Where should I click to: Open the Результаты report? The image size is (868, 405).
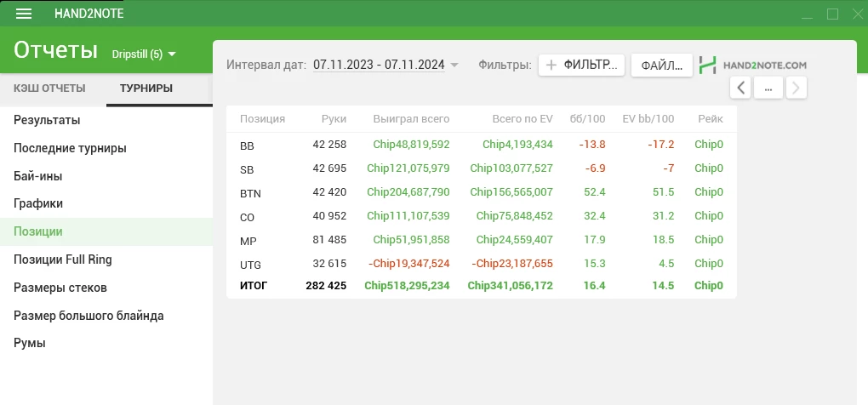[x=47, y=120]
